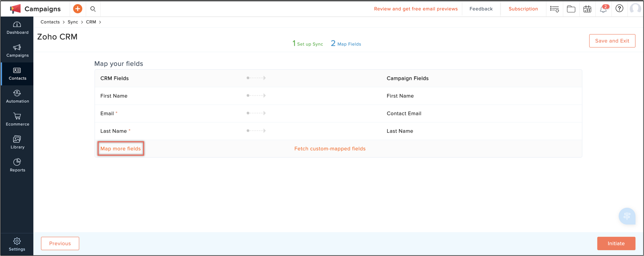Open the notifications bell with badge
This screenshot has height=256, width=644.
603,9
